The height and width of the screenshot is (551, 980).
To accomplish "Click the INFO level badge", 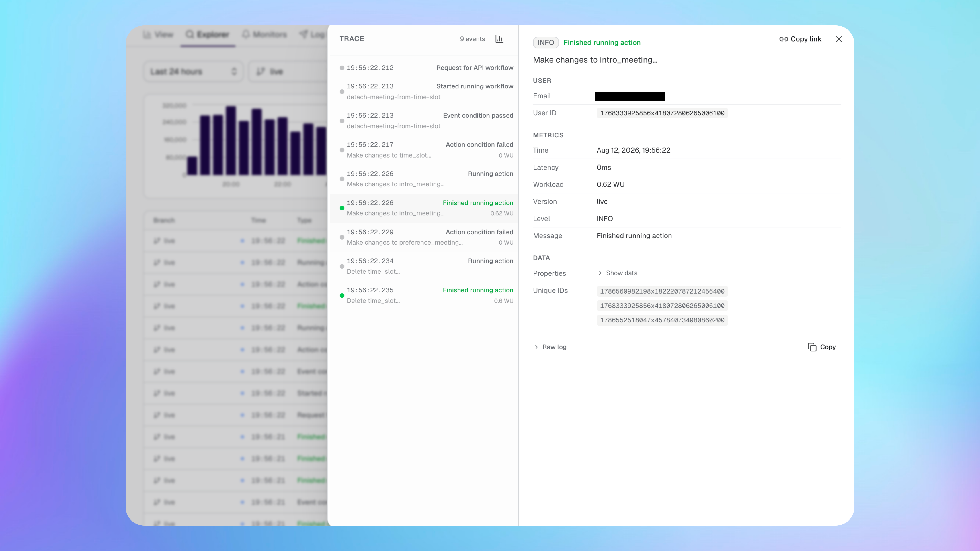I will point(546,43).
